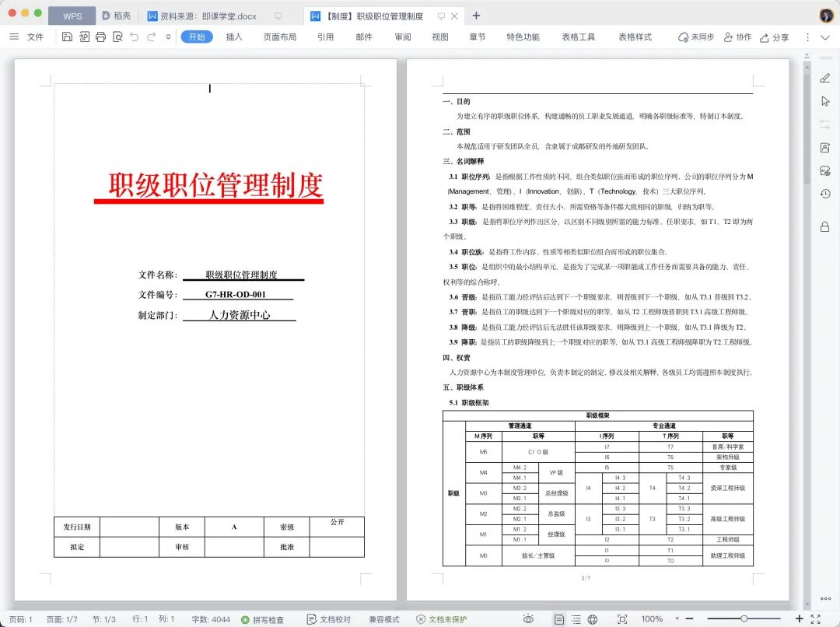The height and width of the screenshot is (627, 840).
Task: Click the red title 职级职位管理制度
Action: [x=215, y=185]
